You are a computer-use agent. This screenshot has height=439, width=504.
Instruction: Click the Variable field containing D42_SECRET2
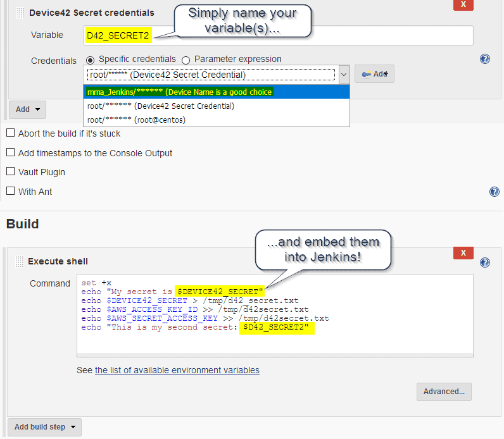(x=278, y=35)
